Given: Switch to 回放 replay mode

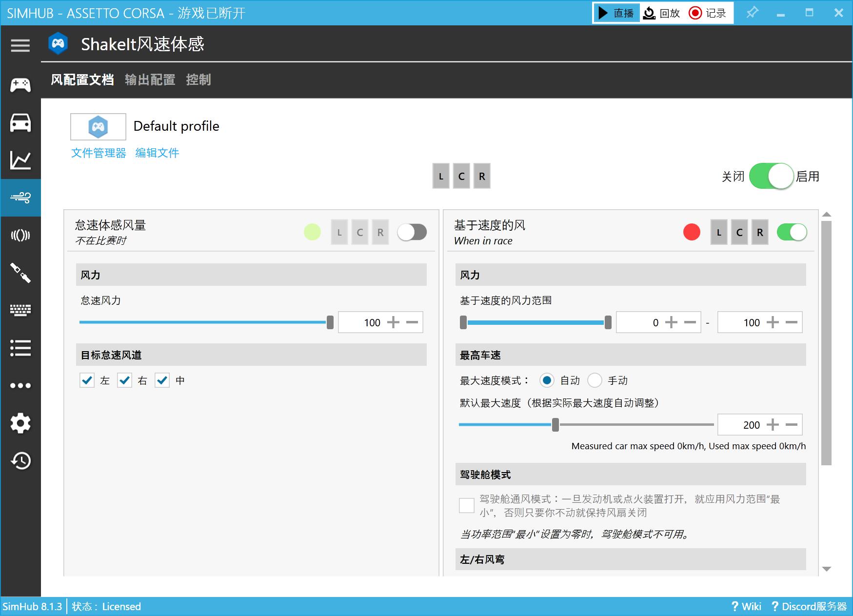Looking at the screenshot, I should click(x=662, y=13).
